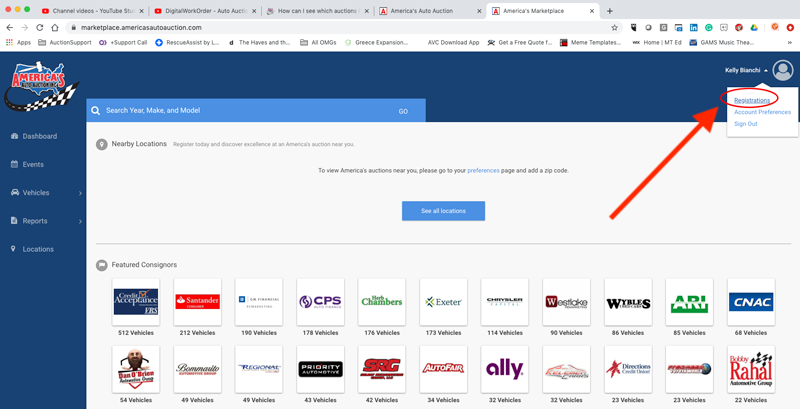Open the Bommarito Automotive consignor tile

[x=197, y=369]
